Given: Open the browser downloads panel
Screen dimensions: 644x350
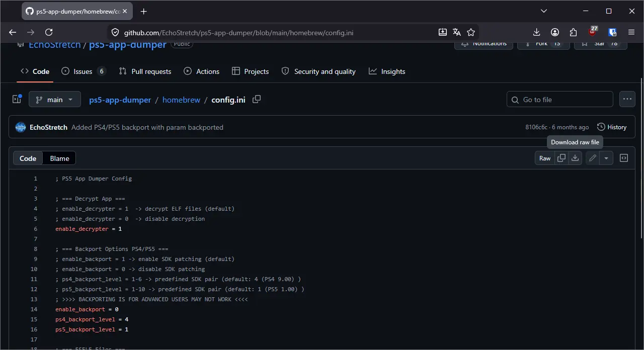Looking at the screenshot, I should coord(537,32).
